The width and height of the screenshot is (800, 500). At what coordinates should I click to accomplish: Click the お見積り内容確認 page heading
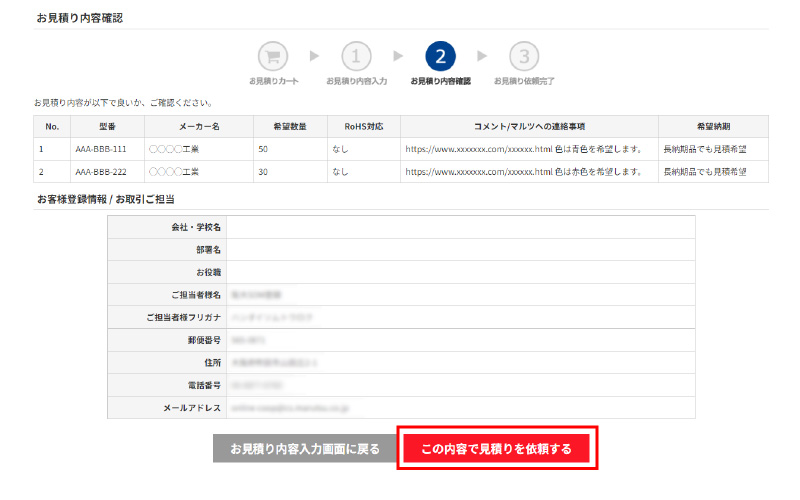(80, 18)
